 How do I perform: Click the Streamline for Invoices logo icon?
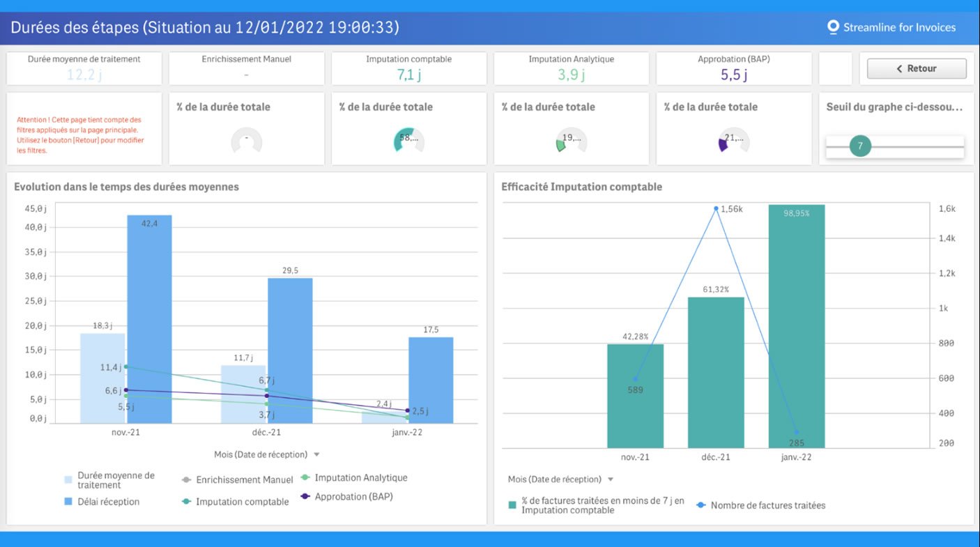pos(832,27)
